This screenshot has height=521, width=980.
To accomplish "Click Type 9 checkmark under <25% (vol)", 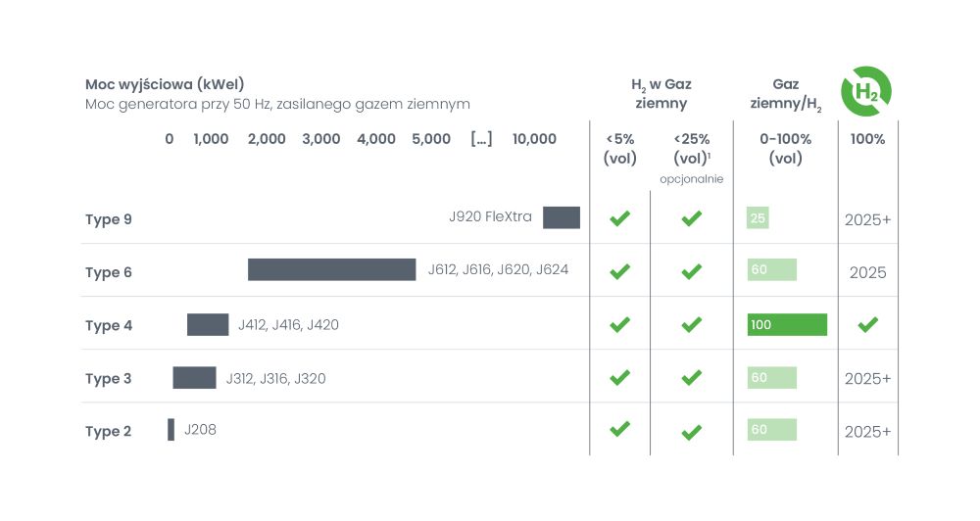I will (691, 218).
